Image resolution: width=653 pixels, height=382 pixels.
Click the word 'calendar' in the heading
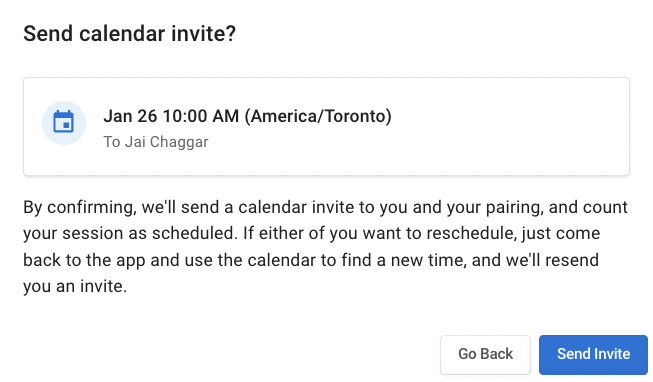pyautogui.click(x=122, y=33)
